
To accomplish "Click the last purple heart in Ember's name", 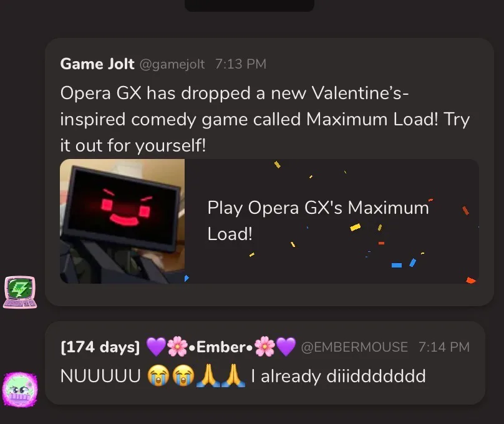I will pos(286,347).
